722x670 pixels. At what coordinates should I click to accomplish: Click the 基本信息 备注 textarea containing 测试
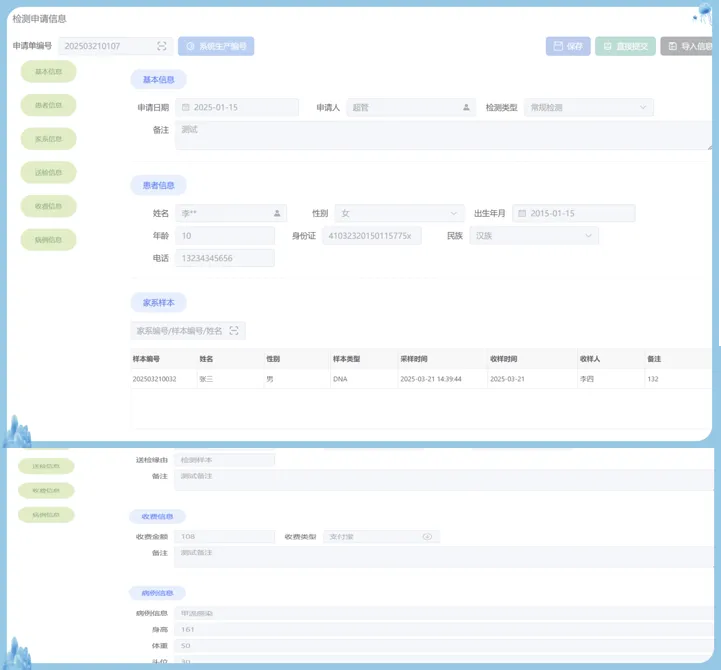tap(443, 135)
